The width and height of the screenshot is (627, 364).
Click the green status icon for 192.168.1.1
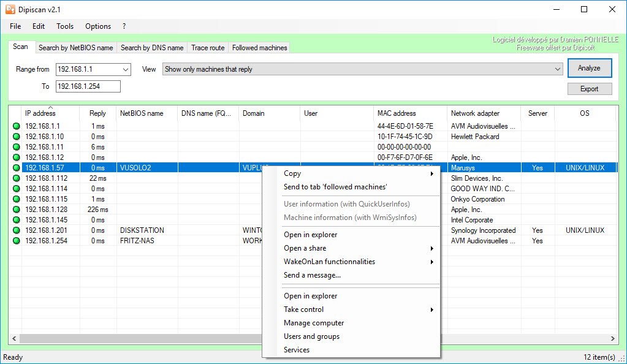17,126
